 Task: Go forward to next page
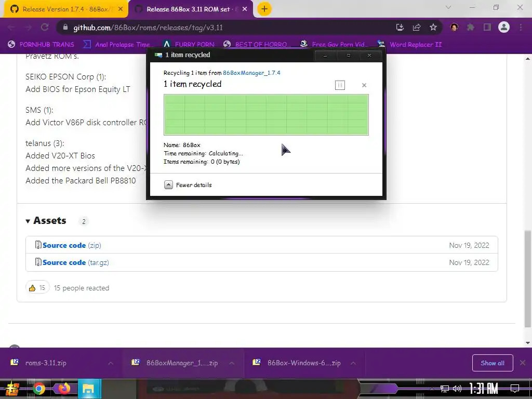[x=28, y=28]
